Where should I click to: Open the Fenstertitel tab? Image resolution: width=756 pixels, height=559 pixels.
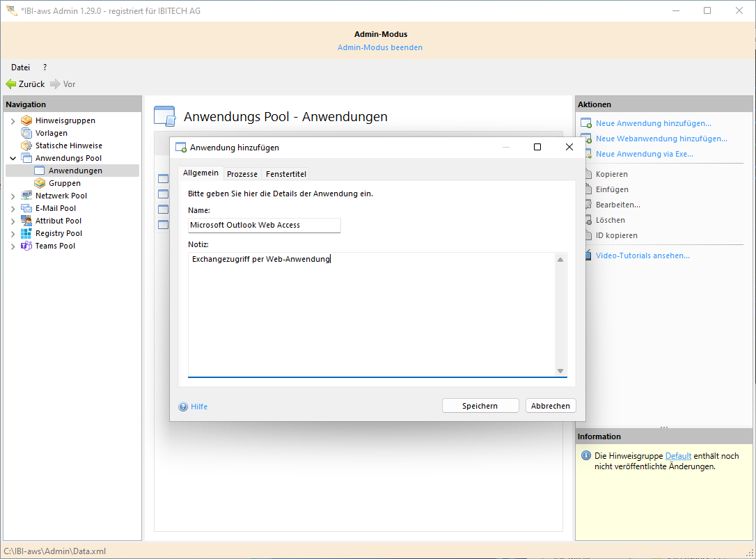285,174
